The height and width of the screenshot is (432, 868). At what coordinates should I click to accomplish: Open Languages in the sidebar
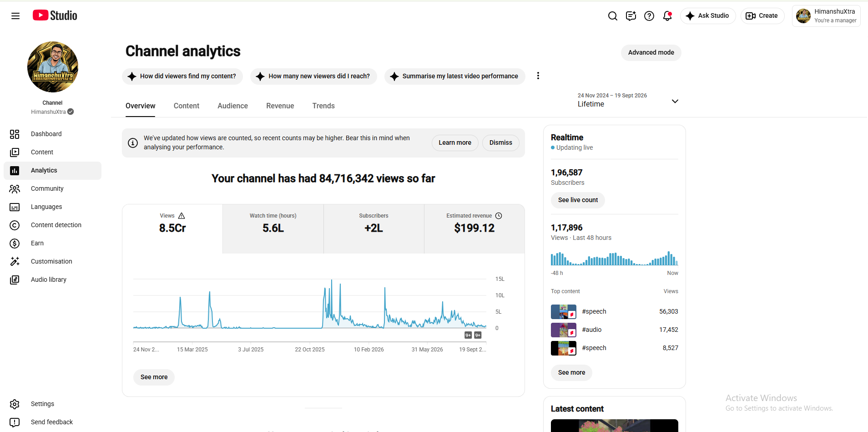[53, 207]
